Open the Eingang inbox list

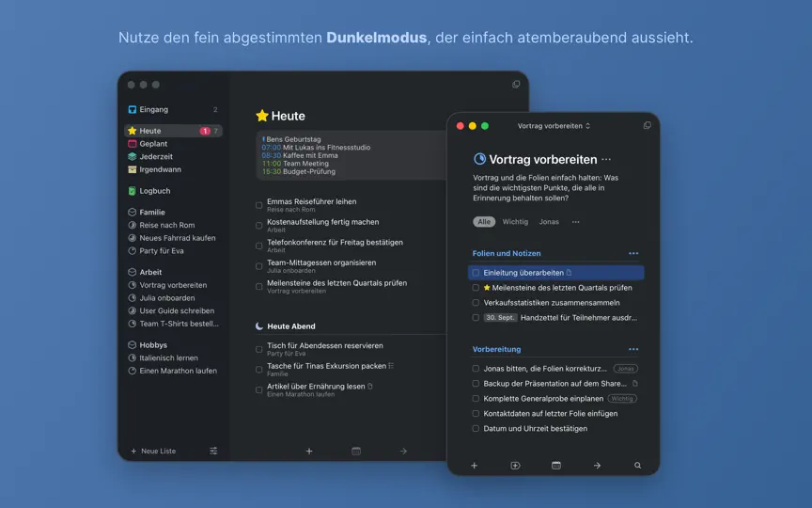[x=173, y=109]
